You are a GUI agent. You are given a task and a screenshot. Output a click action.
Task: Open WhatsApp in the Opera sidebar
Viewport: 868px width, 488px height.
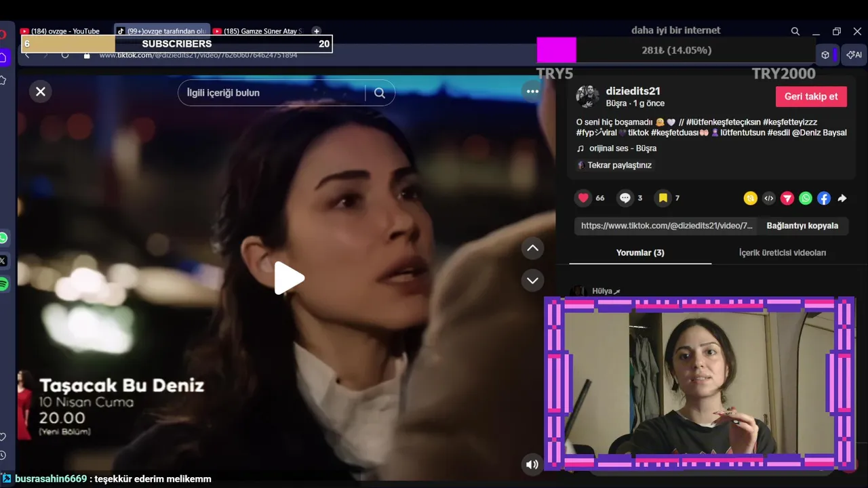pyautogui.click(x=3, y=238)
